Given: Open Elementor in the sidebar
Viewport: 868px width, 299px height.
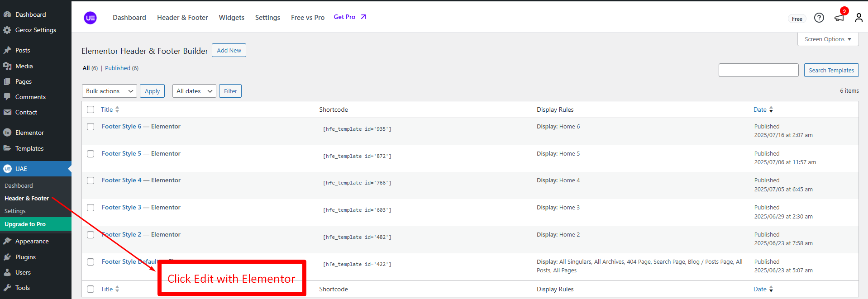Looking at the screenshot, I should pyautogui.click(x=29, y=133).
